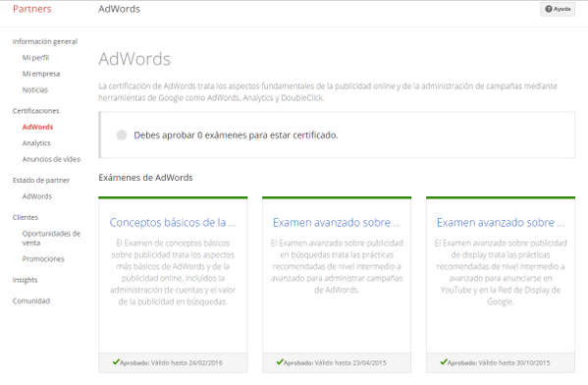The width and height of the screenshot is (588, 385).
Task: Click the Ayuda help button
Action: point(558,9)
